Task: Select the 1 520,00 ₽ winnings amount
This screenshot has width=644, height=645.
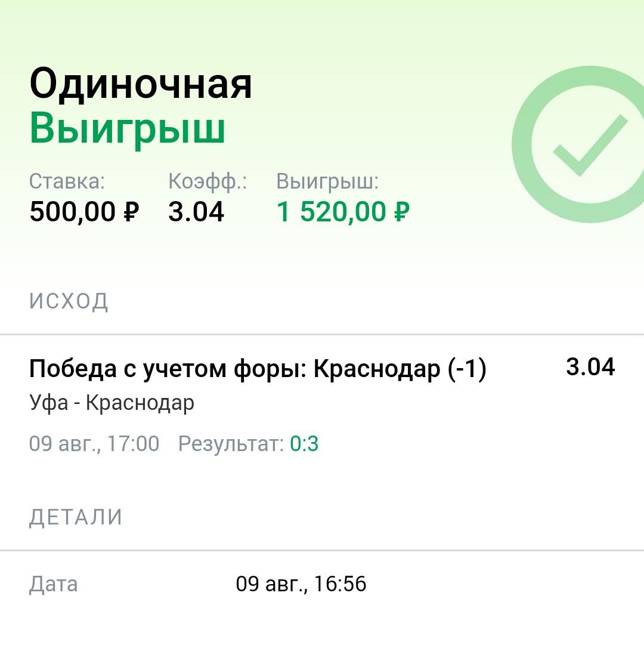Action: 343,212
